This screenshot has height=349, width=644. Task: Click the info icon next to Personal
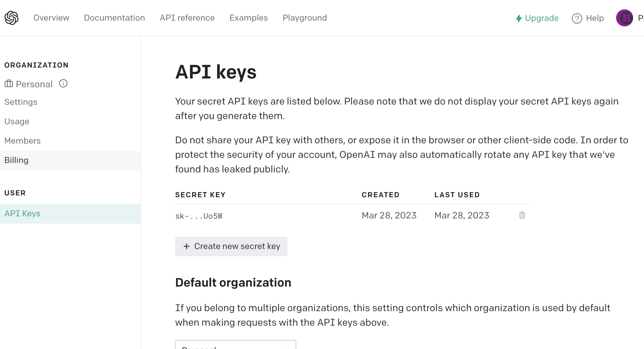coord(63,84)
